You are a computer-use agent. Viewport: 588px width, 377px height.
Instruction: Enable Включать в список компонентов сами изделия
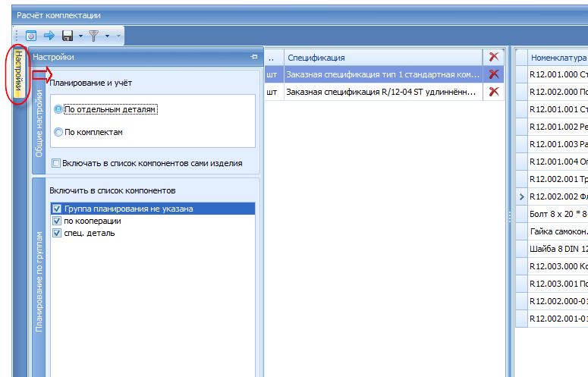pos(56,163)
